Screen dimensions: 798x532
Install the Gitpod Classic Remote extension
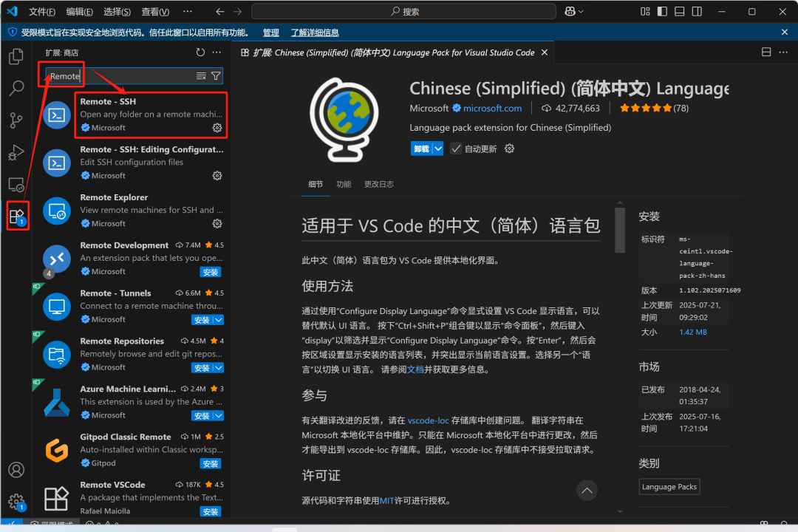[x=210, y=463]
